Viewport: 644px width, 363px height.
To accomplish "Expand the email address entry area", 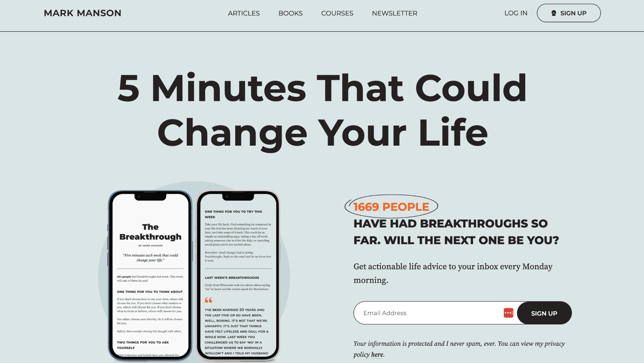I will tap(431, 313).
